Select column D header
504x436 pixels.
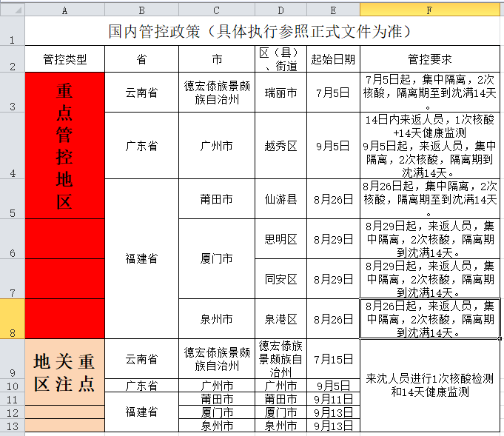(280, 10)
